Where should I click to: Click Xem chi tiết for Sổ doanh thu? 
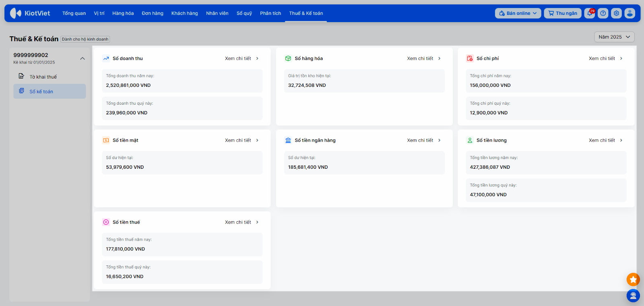[x=238, y=58]
